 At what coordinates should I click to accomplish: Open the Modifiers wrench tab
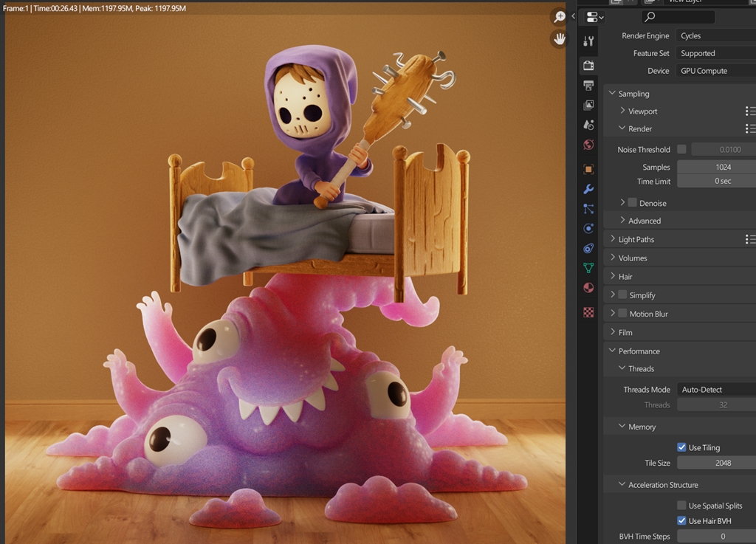(588, 189)
